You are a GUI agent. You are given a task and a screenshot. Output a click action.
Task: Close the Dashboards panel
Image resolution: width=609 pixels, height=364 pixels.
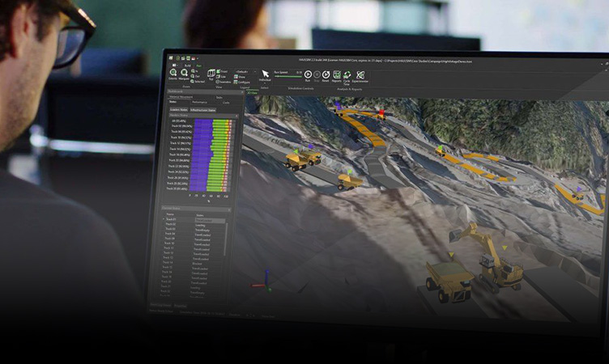tap(242, 92)
